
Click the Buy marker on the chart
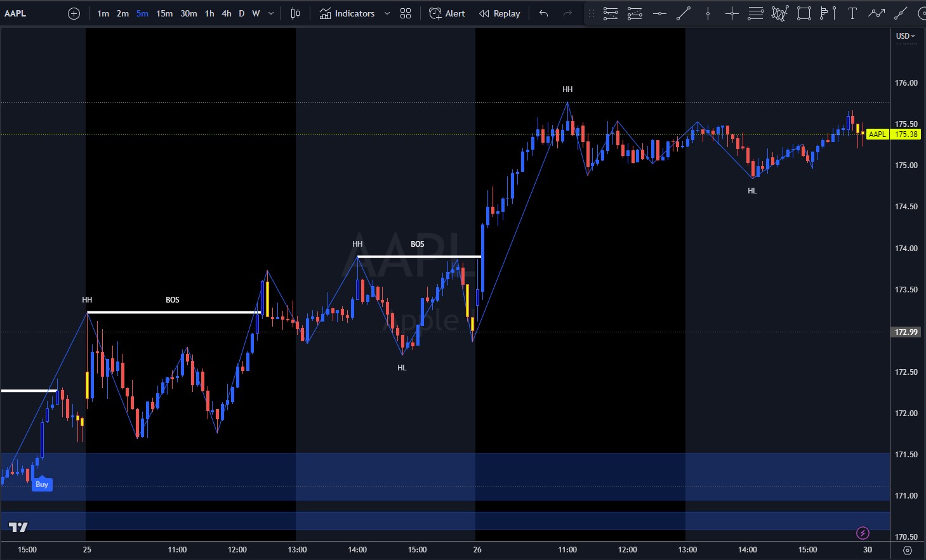42,485
